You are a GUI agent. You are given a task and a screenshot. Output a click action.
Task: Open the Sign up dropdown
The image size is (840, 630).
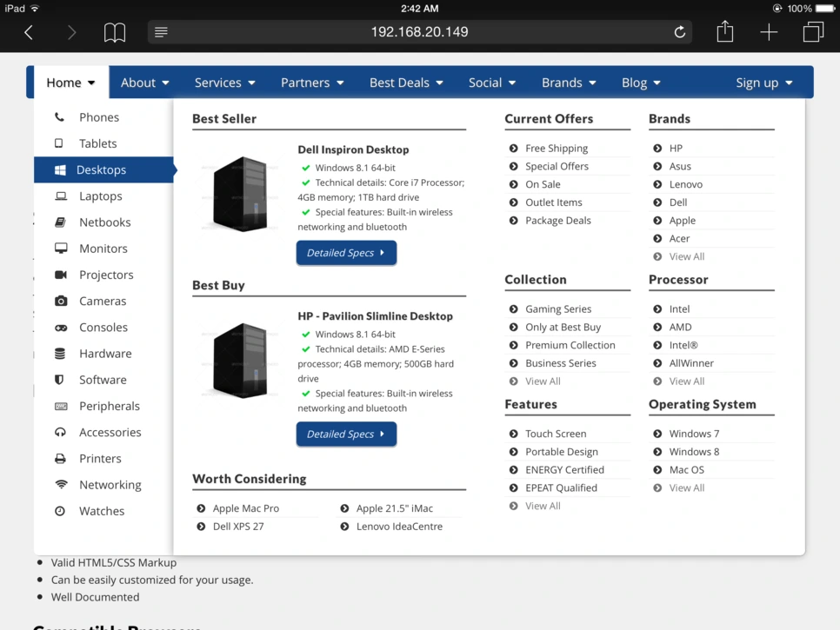click(764, 83)
